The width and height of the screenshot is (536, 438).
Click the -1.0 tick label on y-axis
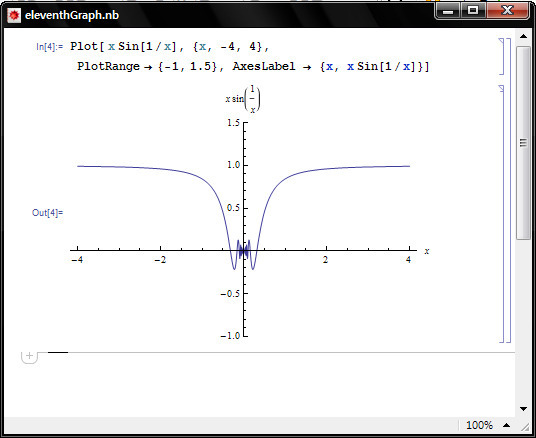point(230,336)
